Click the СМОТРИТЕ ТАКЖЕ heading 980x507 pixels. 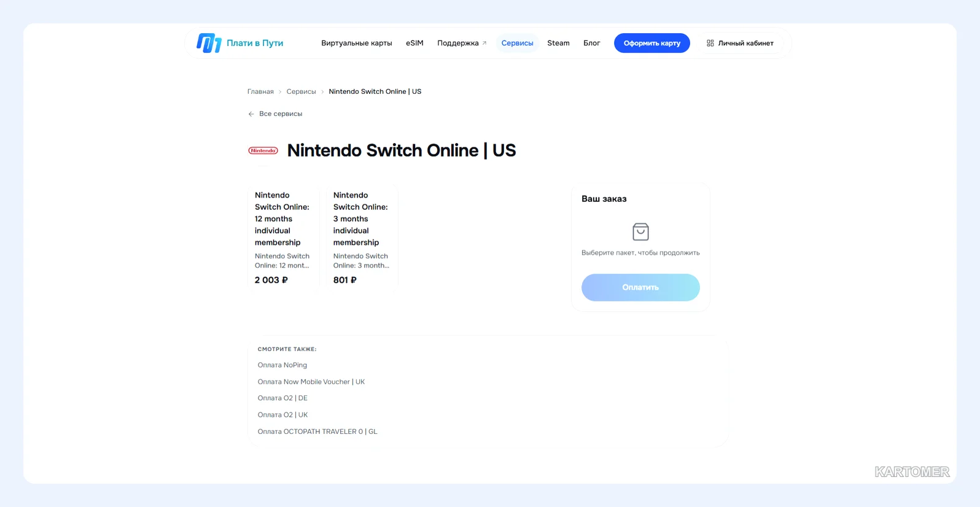tap(287, 349)
